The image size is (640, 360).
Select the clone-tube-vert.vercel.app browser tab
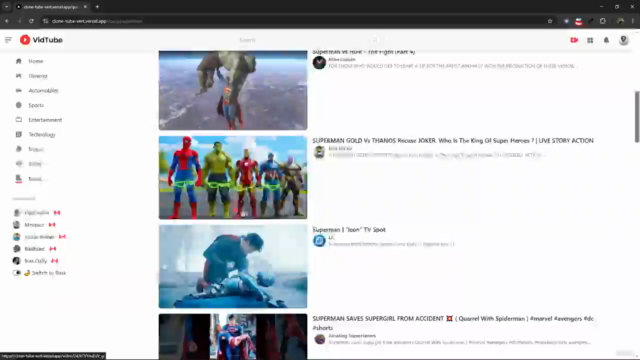coord(51,7)
